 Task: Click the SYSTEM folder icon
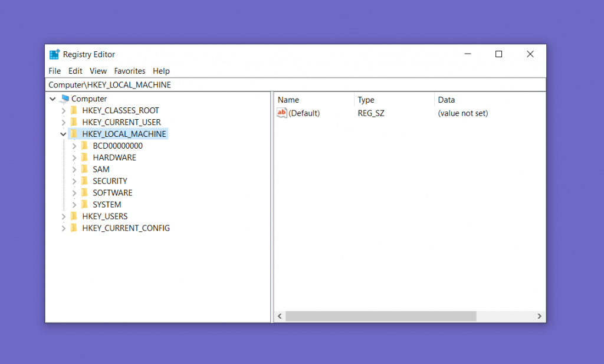(x=85, y=205)
